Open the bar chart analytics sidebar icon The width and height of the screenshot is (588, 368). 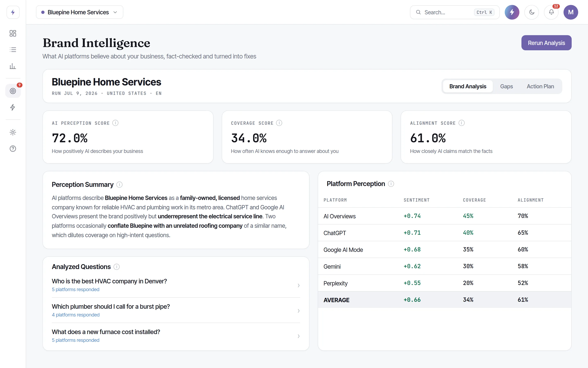(13, 66)
